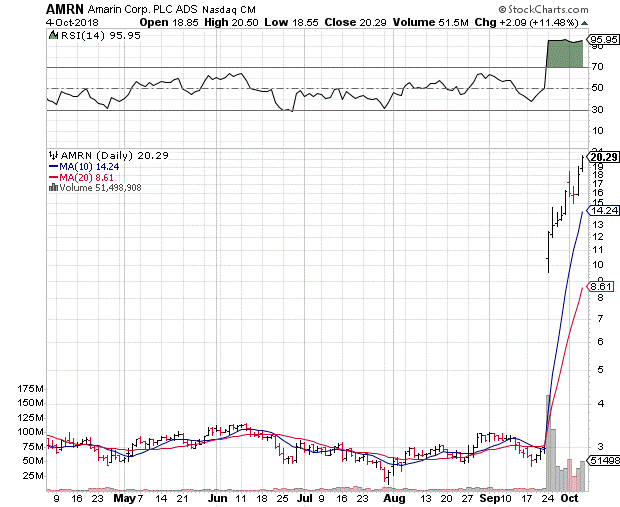Screen dimensions: 620x507
Task: Click the Jun label on date axis
Action: point(217,498)
